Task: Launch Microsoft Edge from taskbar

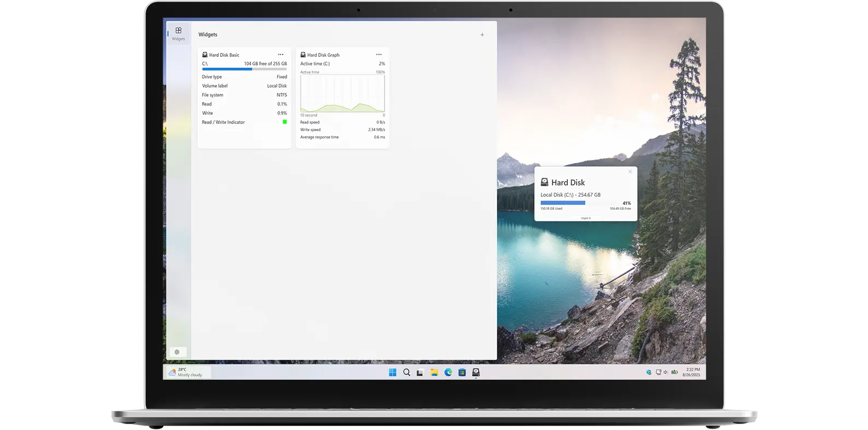Action: (x=448, y=373)
